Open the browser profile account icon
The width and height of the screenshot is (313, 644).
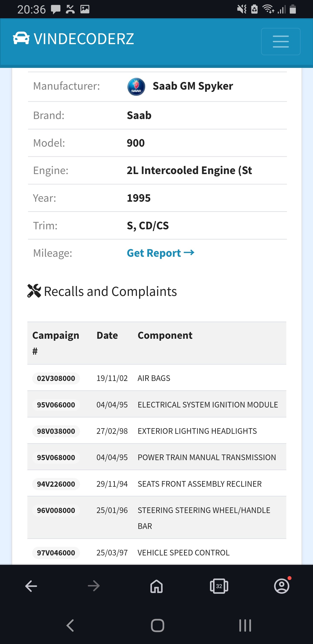coord(282,585)
